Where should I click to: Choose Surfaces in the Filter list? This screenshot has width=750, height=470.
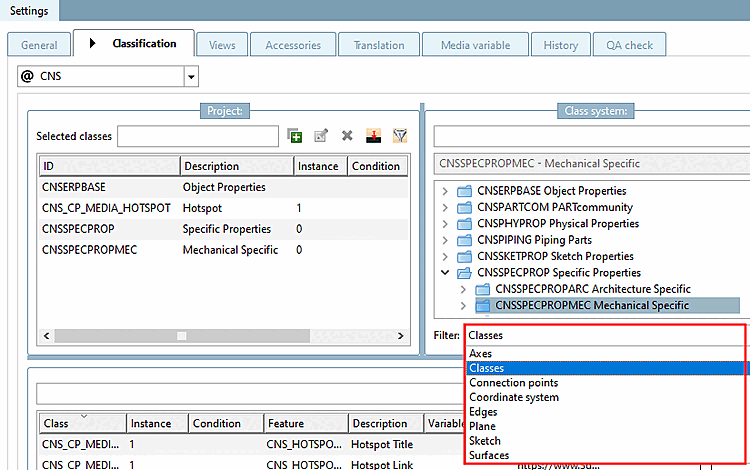click(x=605, y=456)
